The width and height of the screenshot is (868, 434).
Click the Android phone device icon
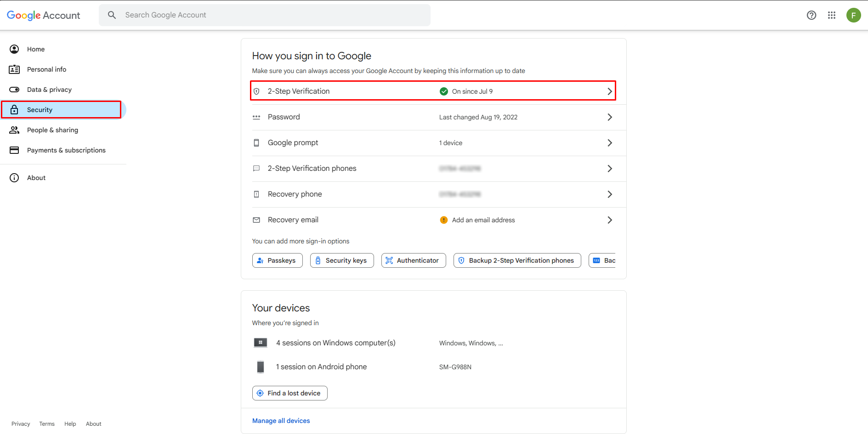(261, 367)
